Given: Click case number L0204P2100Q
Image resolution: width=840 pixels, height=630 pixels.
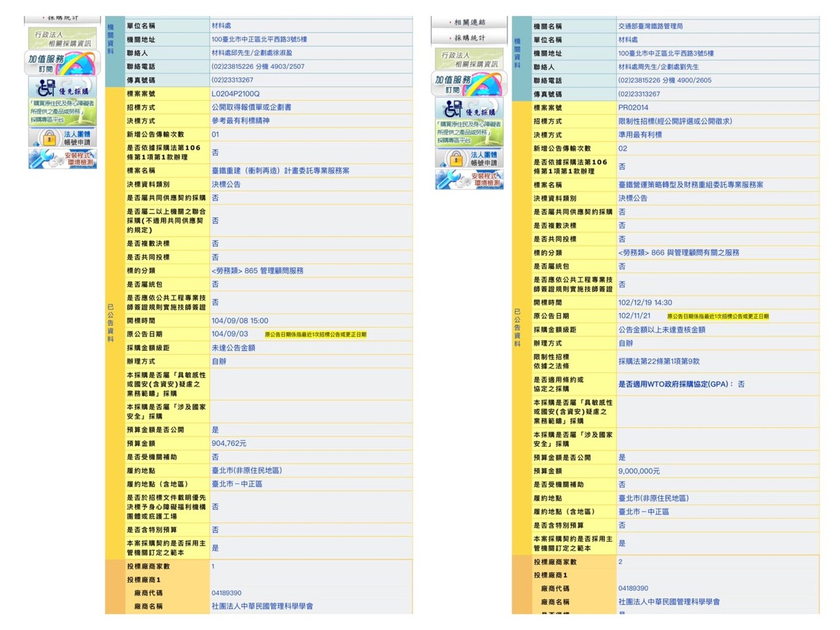Looking at the screenshot, I should [x=236, y=94].
